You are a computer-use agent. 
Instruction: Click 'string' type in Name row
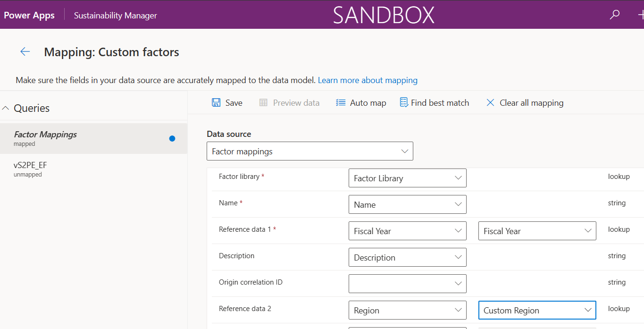pos(617,202)
